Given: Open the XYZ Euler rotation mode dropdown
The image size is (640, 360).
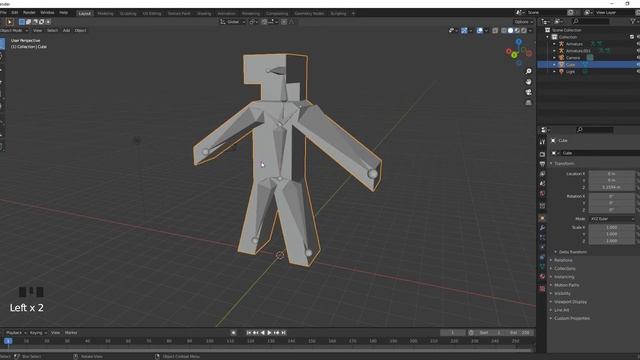Looking at the screenshot, I should 611,219.
